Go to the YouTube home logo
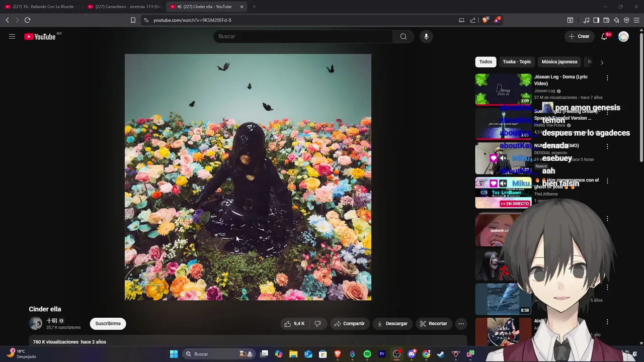The height and width of the screenshot is (362, 644). [x=40, y=36]
